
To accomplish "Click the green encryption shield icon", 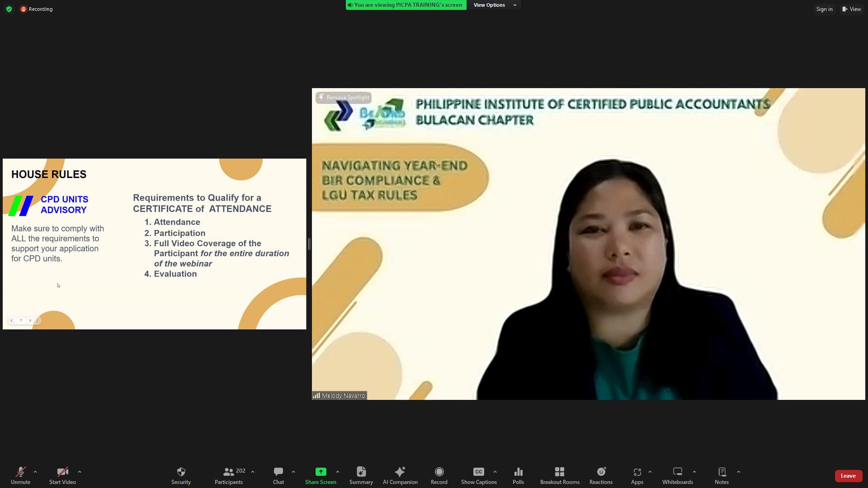I will [9, 9].
